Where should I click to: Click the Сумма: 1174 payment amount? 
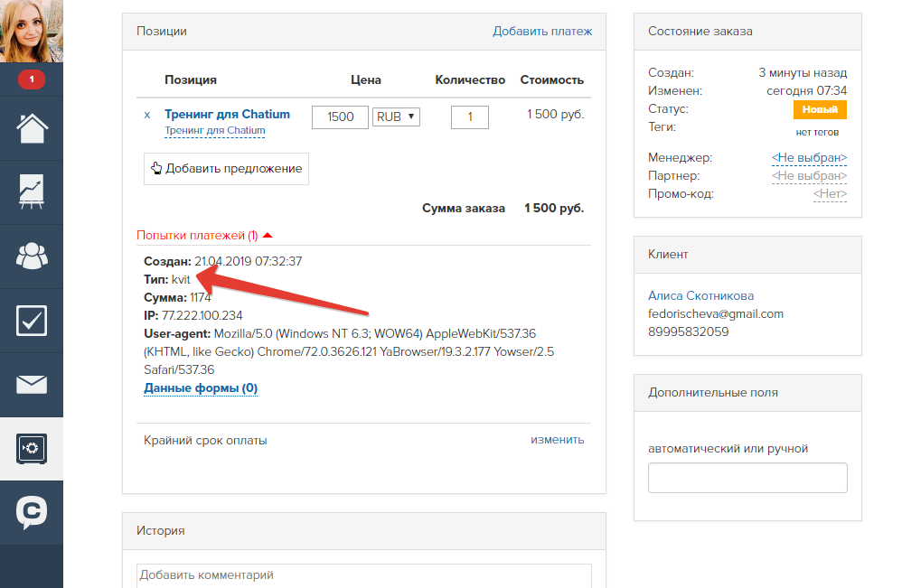click(x=177, y=298)
